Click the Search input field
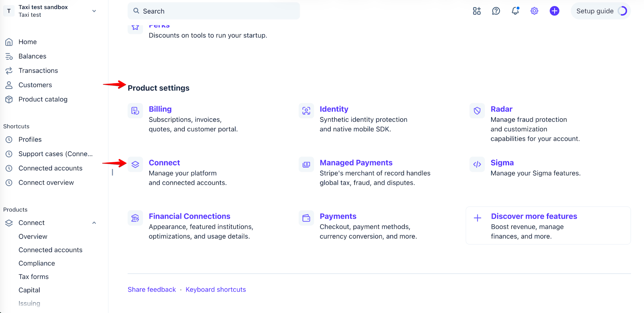 point(214,11)
